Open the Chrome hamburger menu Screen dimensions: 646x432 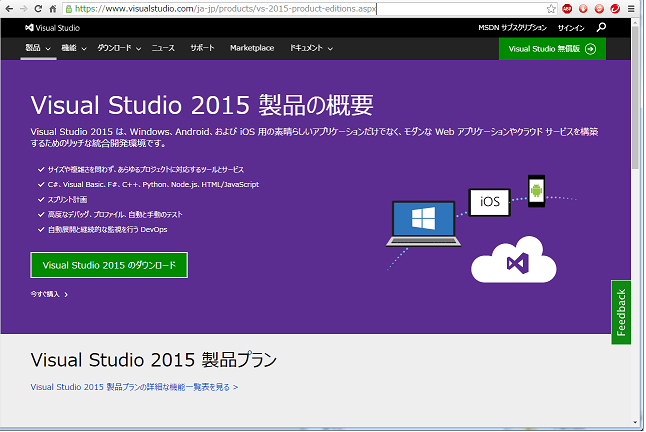631,9
